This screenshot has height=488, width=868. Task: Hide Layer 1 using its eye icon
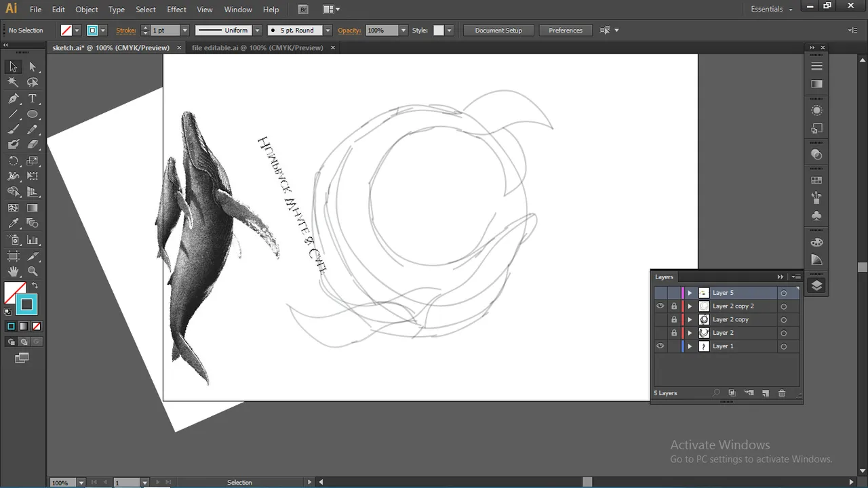660,346
